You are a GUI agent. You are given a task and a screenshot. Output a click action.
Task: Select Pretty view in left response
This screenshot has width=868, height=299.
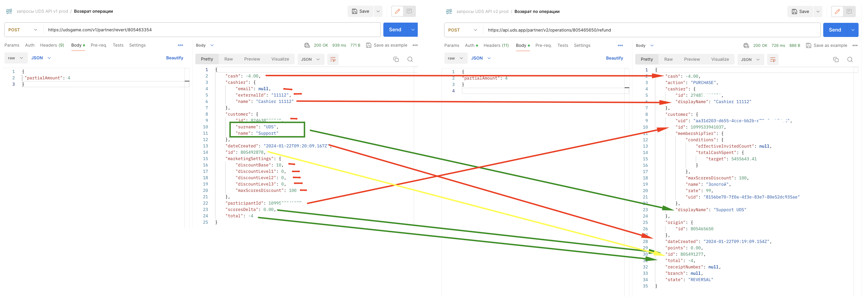207,59
